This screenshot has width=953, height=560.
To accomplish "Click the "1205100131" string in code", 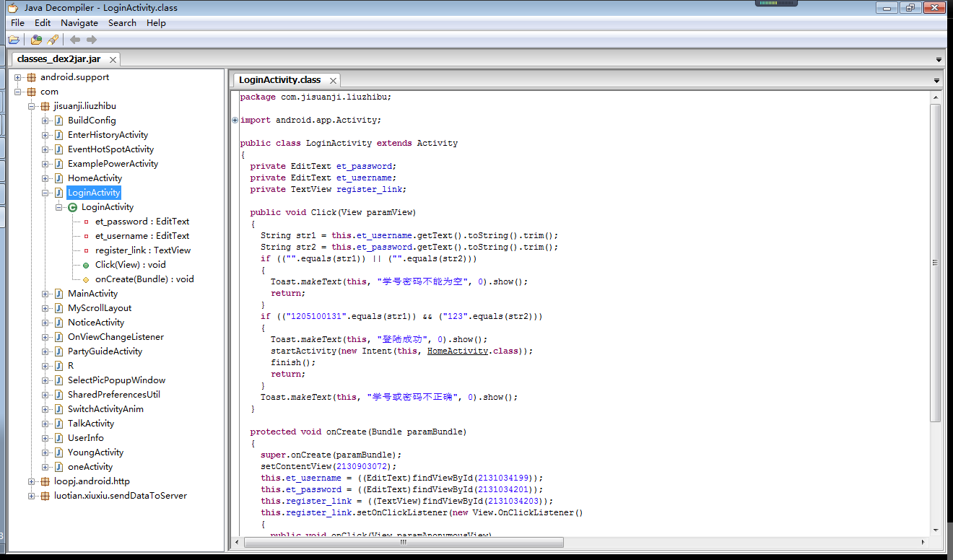I will (316, 316).
